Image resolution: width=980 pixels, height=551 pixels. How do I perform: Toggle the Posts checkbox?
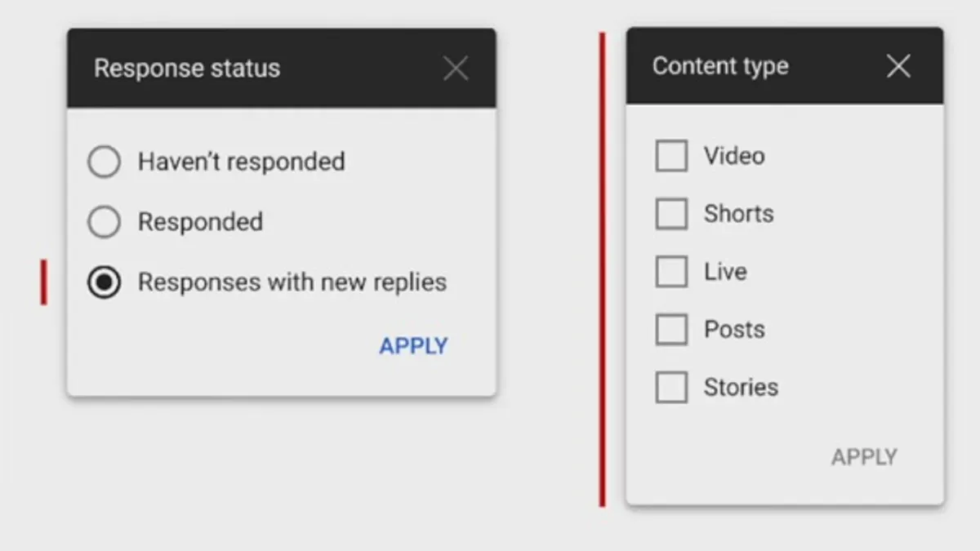click(671, 330)
